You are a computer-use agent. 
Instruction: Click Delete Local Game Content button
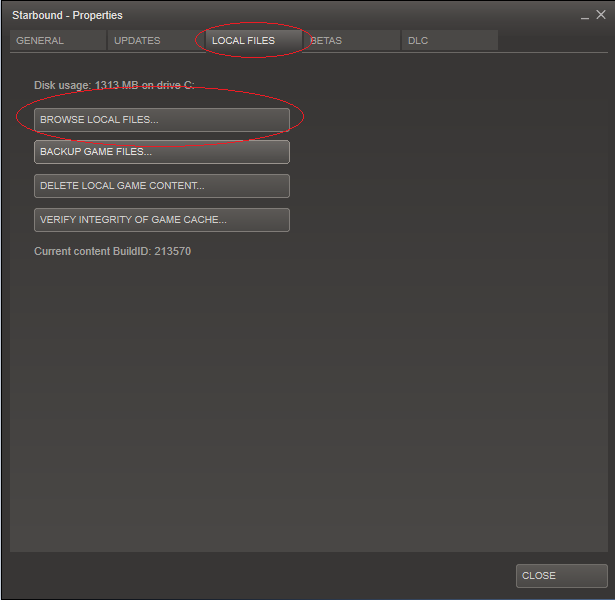(162, 186)
